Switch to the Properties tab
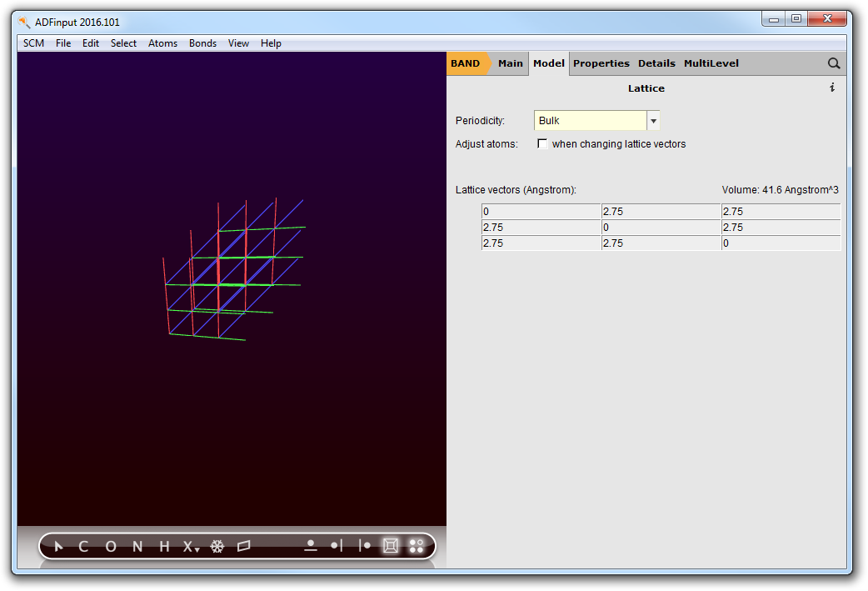868x591 pixels. (601, 63)
